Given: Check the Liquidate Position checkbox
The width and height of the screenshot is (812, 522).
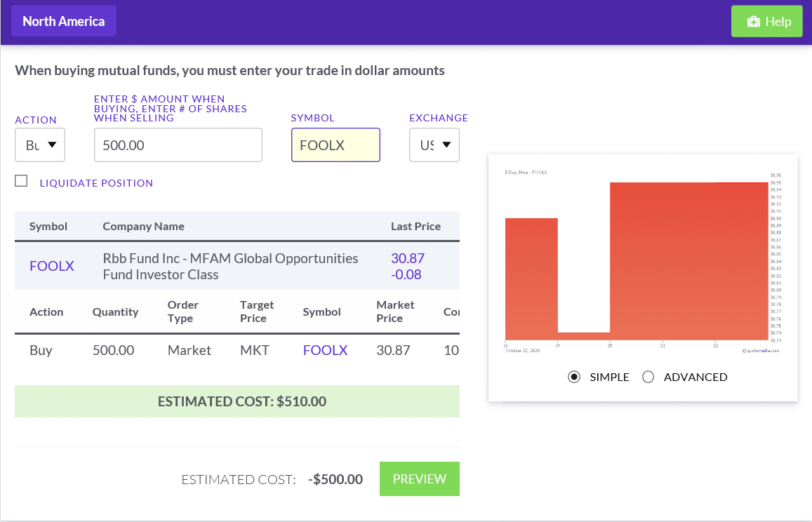Looking at the screenshot, I should coord(22,181).
